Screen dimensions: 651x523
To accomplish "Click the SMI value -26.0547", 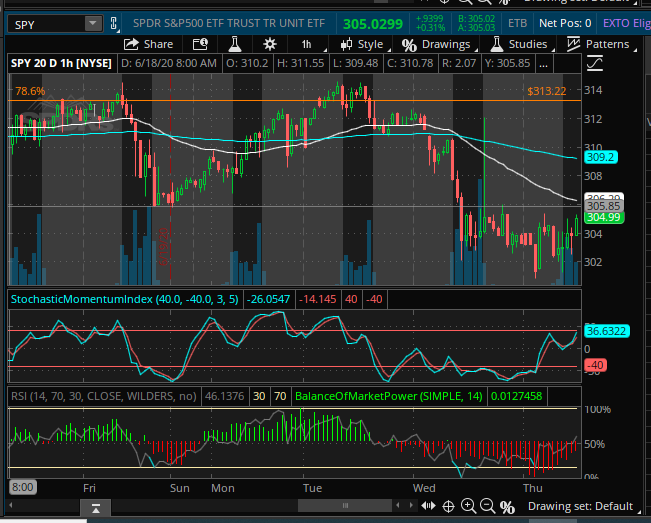I will coord(268,299).
